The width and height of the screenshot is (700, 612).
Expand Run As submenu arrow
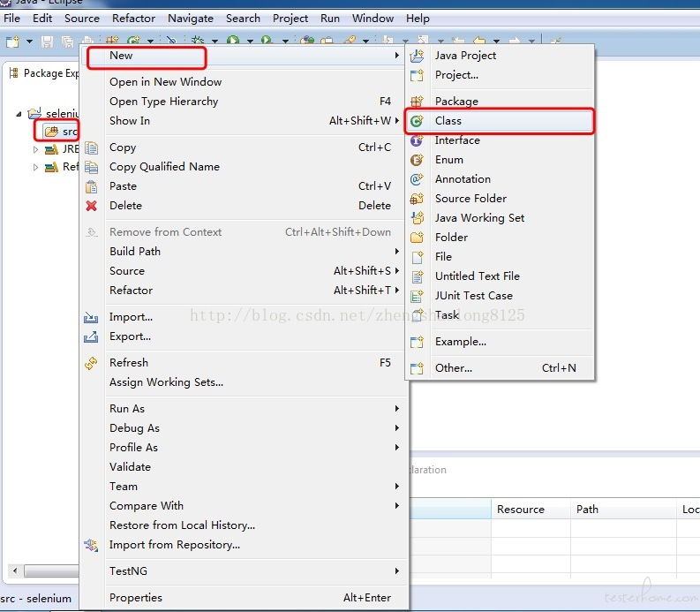(397, 409)
